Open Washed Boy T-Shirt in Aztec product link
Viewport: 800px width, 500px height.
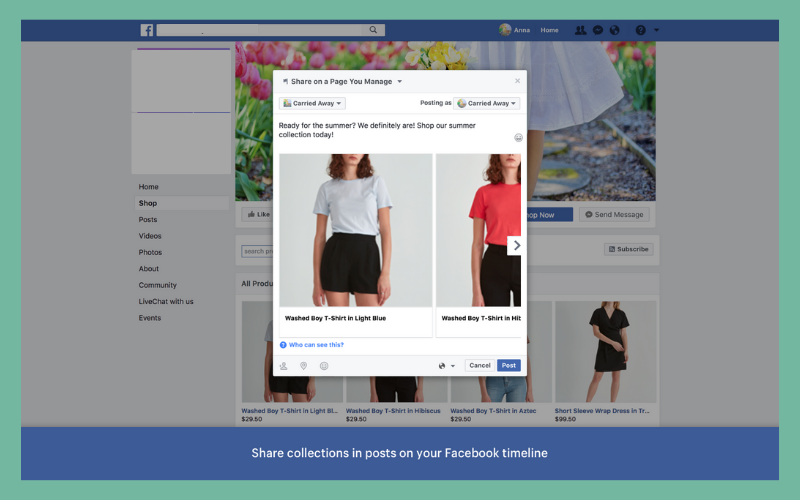(493, 411)
